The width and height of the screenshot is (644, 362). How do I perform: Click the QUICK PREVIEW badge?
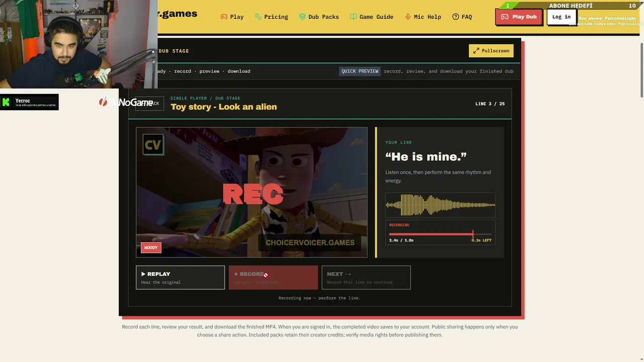click(x=360, y=71)
